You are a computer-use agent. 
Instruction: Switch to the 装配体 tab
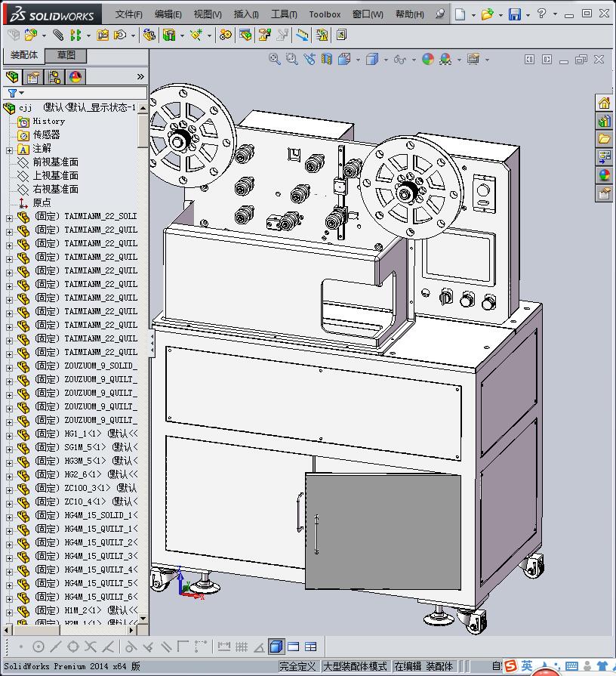click(24, 55)
